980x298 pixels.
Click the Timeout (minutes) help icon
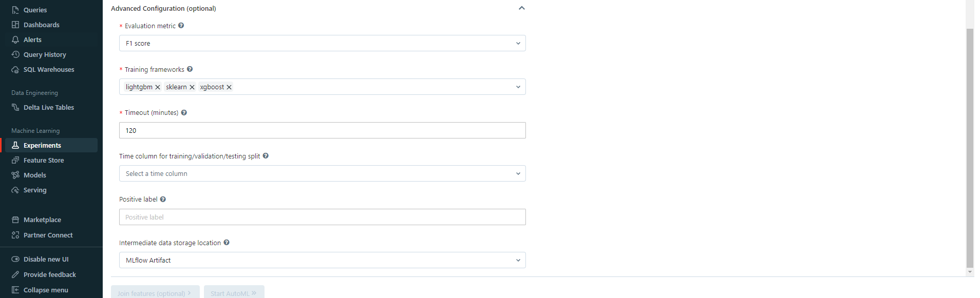click(184, 113)
